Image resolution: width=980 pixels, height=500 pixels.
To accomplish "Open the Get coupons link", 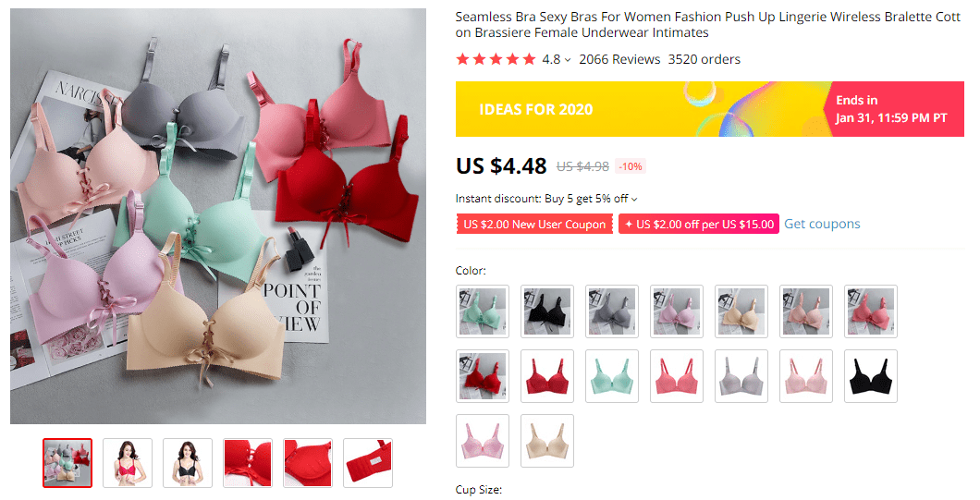I will point(822,224).
